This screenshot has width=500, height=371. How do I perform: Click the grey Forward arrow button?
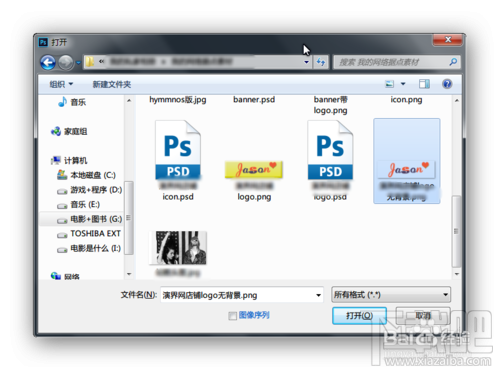[66, 62]
